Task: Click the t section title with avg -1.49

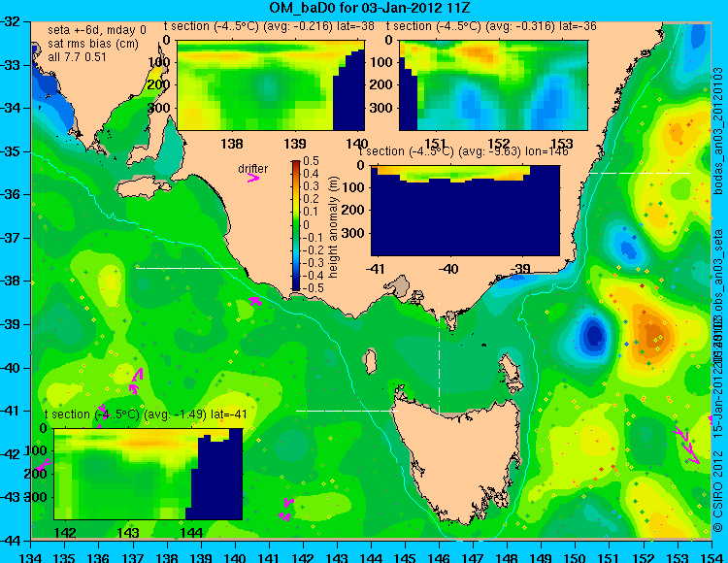Action: click(146, 414)
